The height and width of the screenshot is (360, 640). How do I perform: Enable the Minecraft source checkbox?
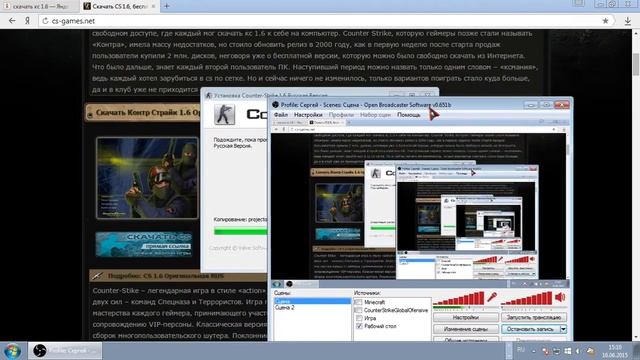point(359,302)
